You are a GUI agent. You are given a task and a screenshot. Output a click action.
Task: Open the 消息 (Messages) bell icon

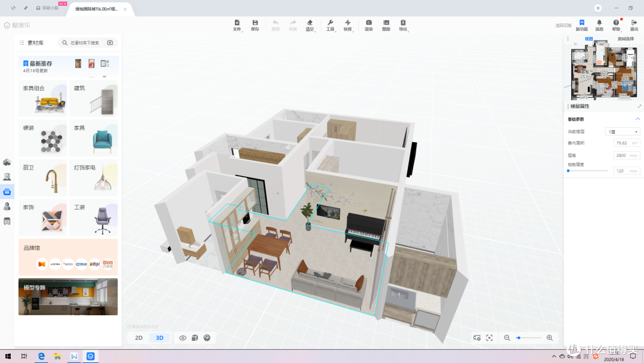coord(599,26)
